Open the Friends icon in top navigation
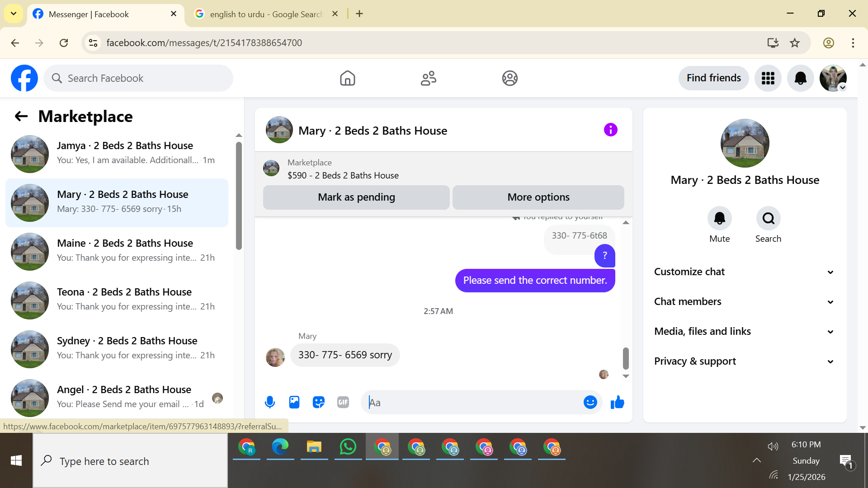 pyautogui.click(x=428, y=78)
